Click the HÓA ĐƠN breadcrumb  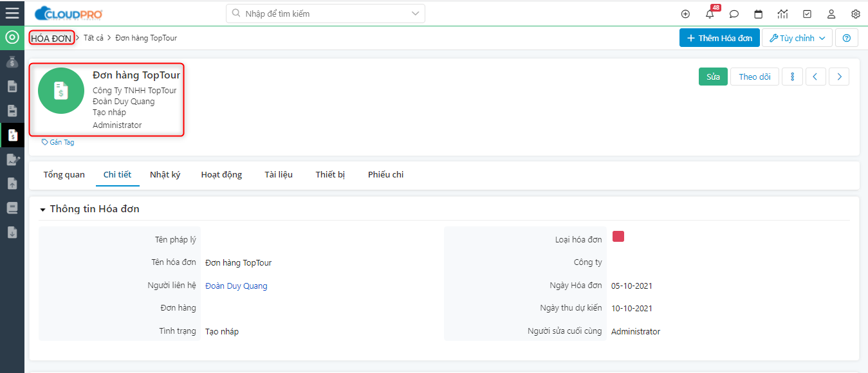[x=51, y=38]
